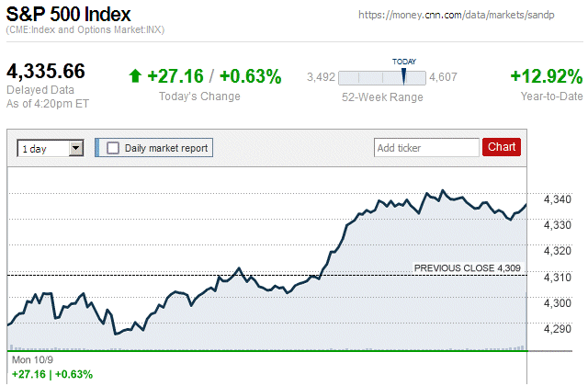Click the S&P 500 Index title
Viewport: 588px width, 386px height.
[69, 15]
